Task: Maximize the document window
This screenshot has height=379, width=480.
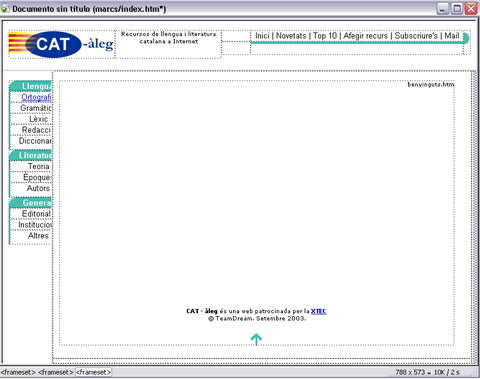Action: pyautogui.click(x=457, y=9)
